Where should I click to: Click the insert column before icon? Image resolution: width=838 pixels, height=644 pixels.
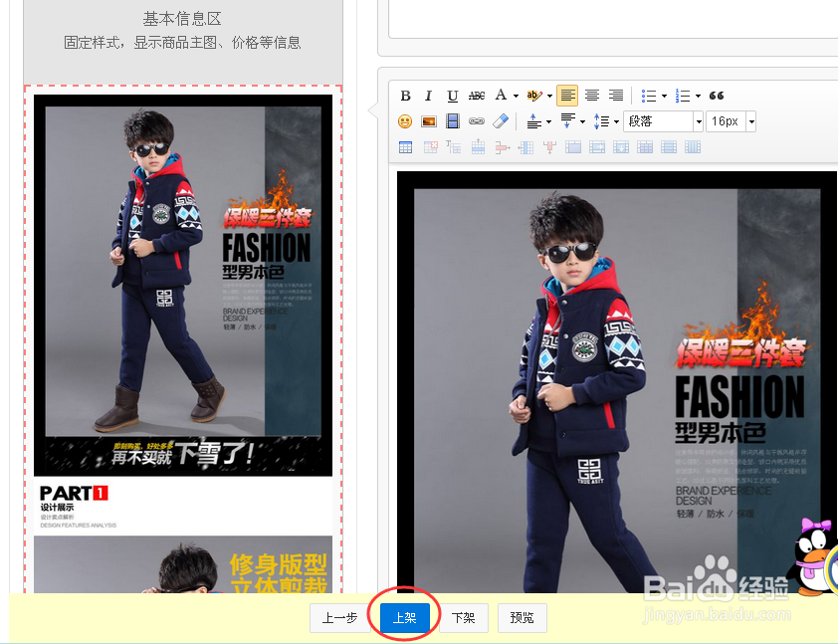525,147
